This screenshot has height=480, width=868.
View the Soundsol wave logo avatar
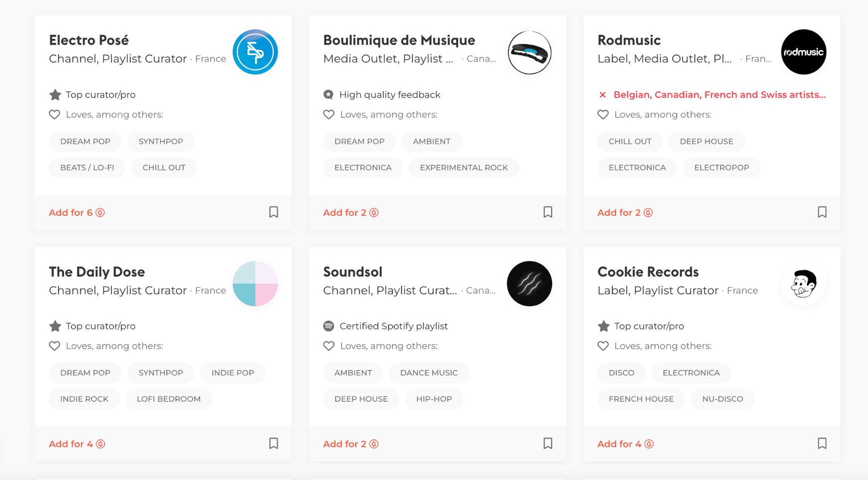pos(529,284)
